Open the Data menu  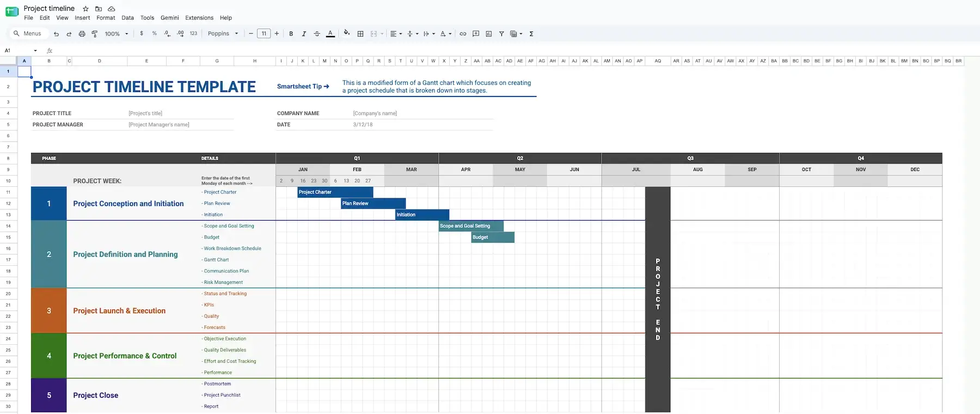point(128,18)
